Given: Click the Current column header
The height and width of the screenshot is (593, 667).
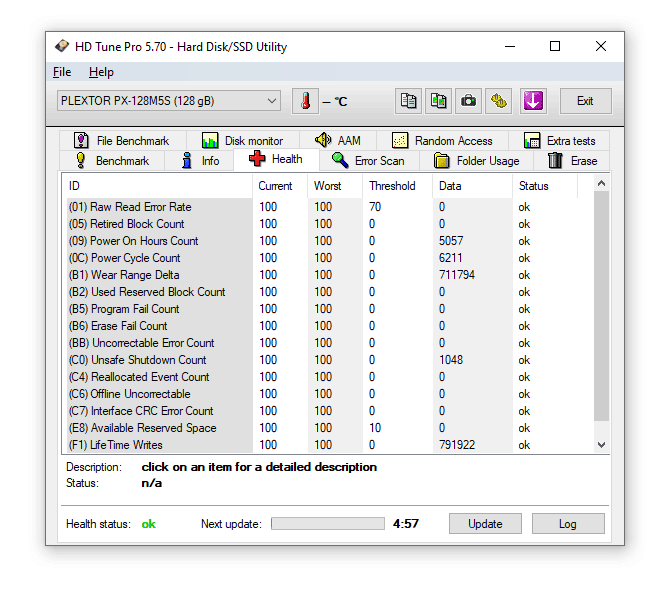Looking at the screenshot, I should tap(280, 186).
